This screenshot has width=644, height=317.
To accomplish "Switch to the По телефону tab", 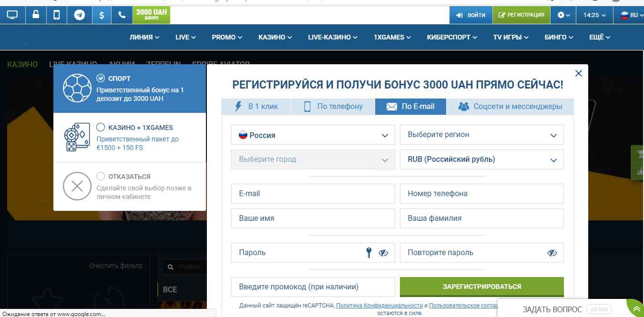I will click(x=332, y=107).
